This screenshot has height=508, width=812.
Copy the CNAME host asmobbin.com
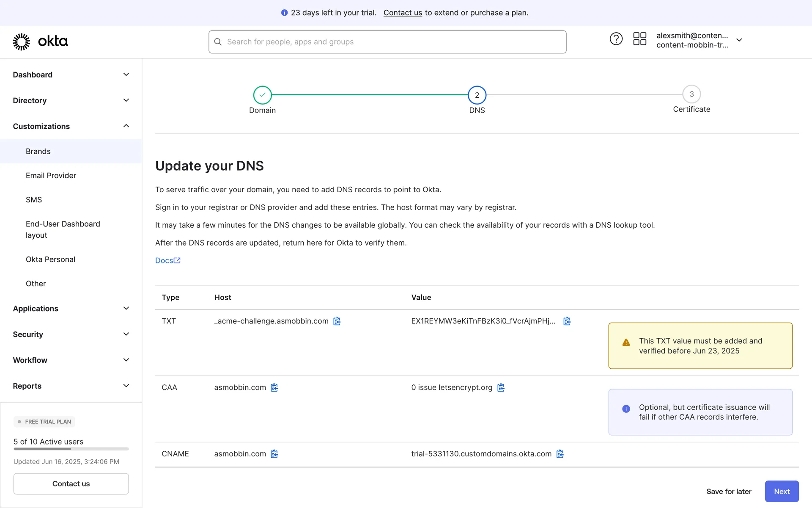coord(274,454)
